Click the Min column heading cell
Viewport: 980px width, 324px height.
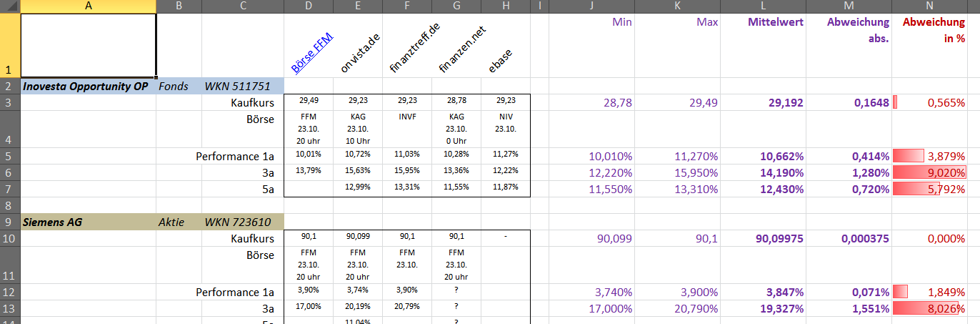pos(591,44)
